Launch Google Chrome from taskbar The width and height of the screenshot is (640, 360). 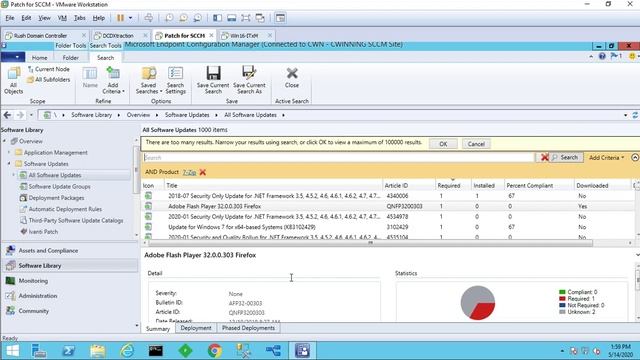click(214, 351)
